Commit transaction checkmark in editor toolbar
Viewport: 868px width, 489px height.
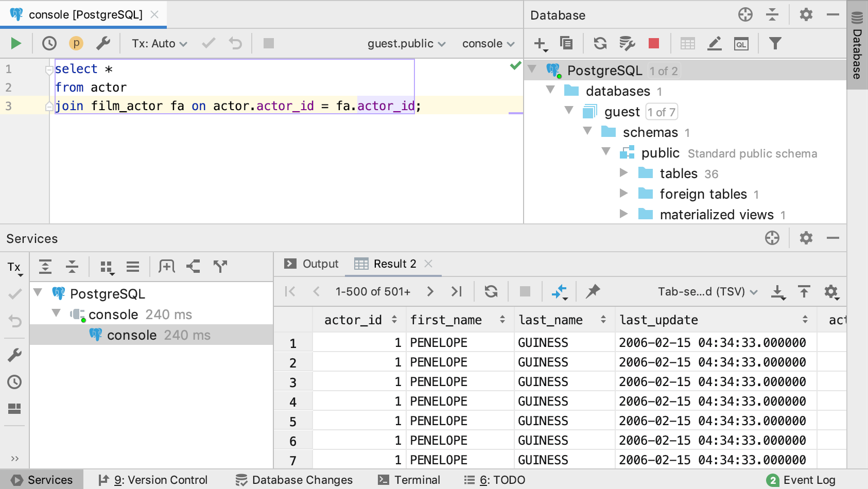click(209, 43)
